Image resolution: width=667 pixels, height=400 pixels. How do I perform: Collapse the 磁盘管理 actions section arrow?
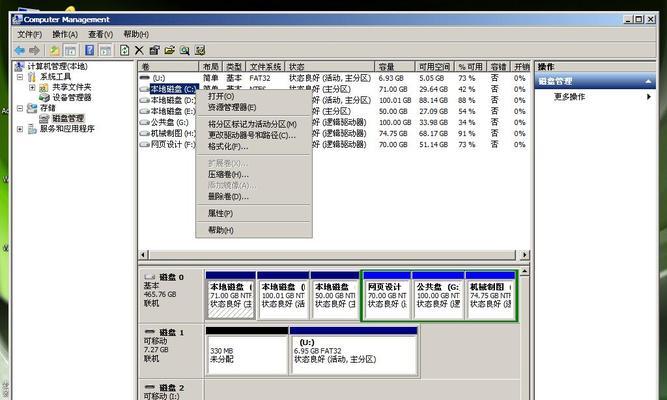[x=648, y=81]
